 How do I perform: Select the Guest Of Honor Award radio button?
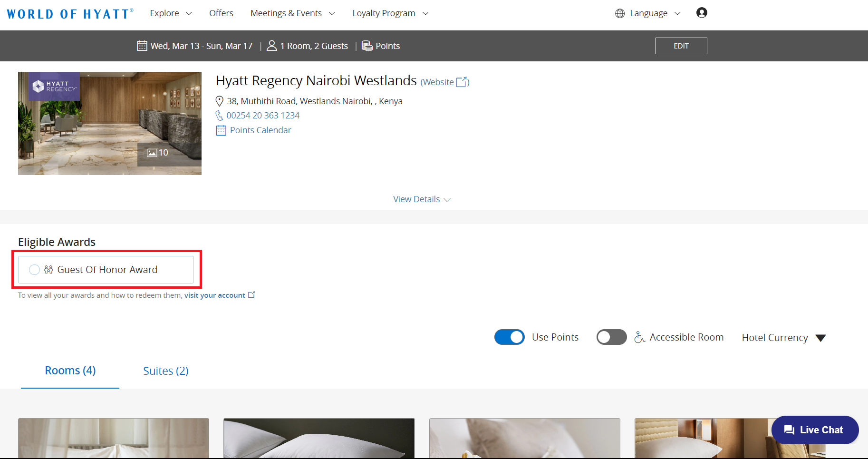34,270
